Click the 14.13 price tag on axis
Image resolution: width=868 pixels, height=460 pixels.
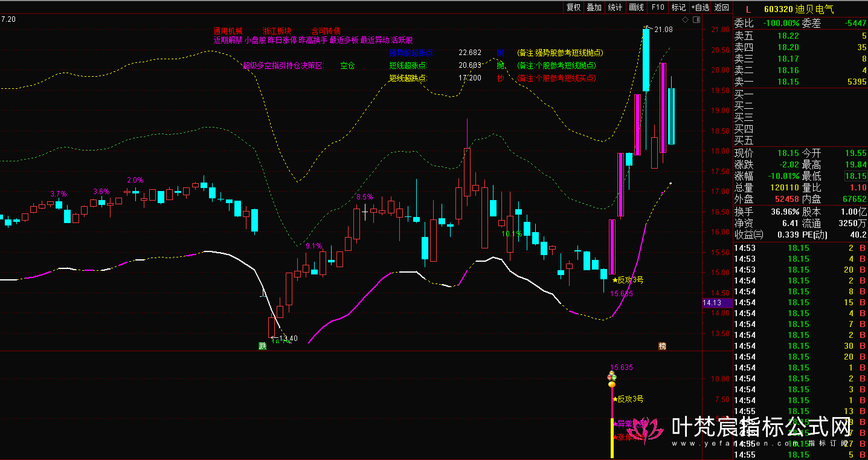click(717, 303)
